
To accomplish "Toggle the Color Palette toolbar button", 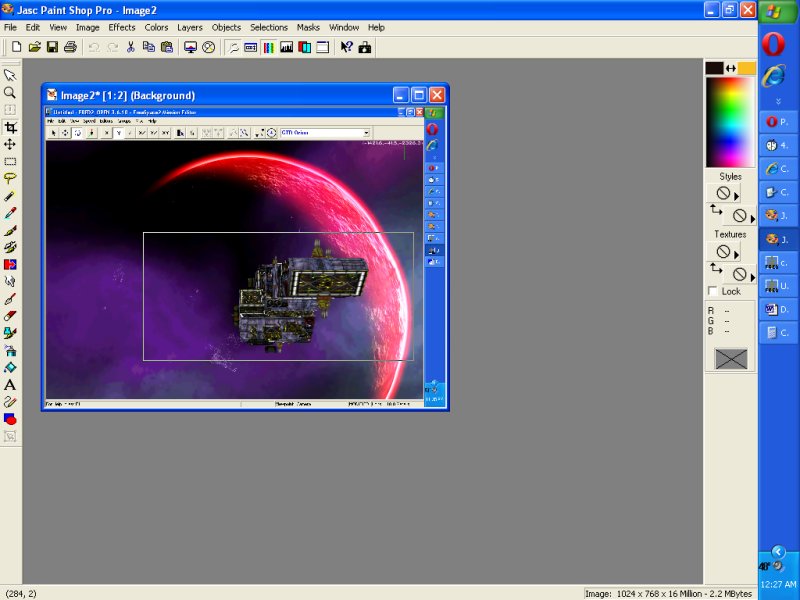I will click(x=268, y=47).
